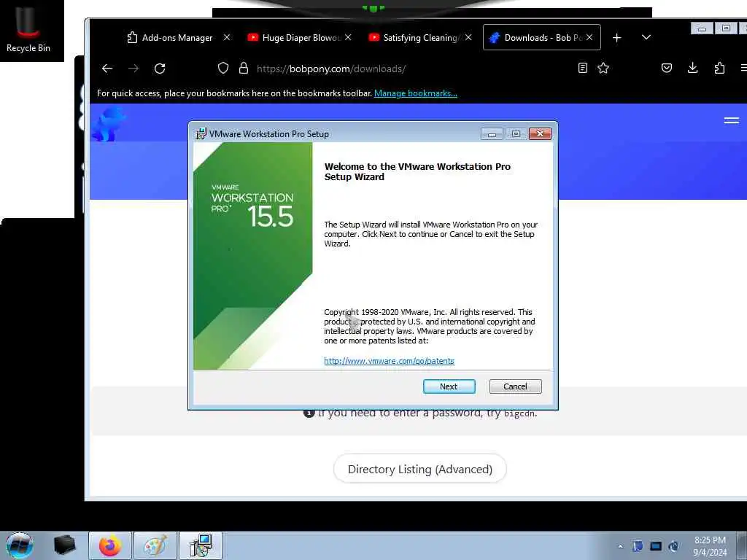Reload the current page
Viewport: 747px width, 560px height.
[x=160, y=69]
